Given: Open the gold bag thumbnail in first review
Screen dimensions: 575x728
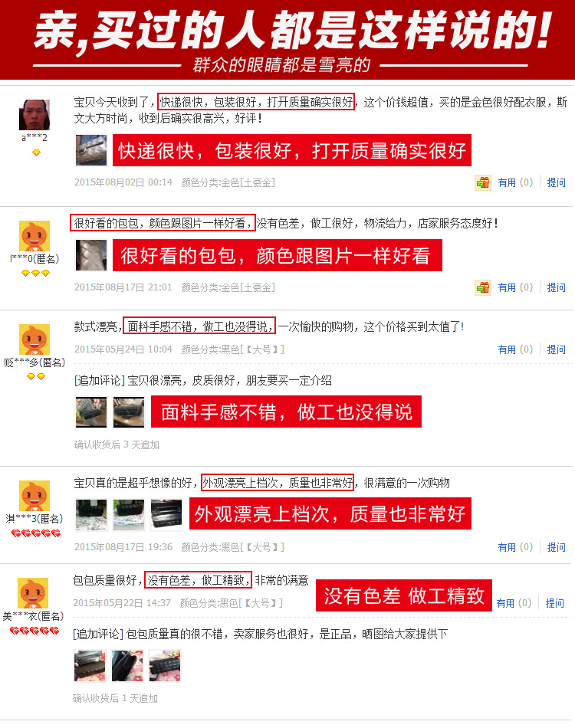Looking at the screenshot, I should coord(91,150).
